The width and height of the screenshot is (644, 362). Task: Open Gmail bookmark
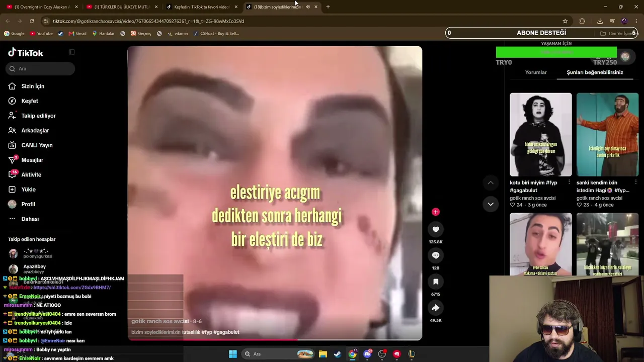point(77,34)
